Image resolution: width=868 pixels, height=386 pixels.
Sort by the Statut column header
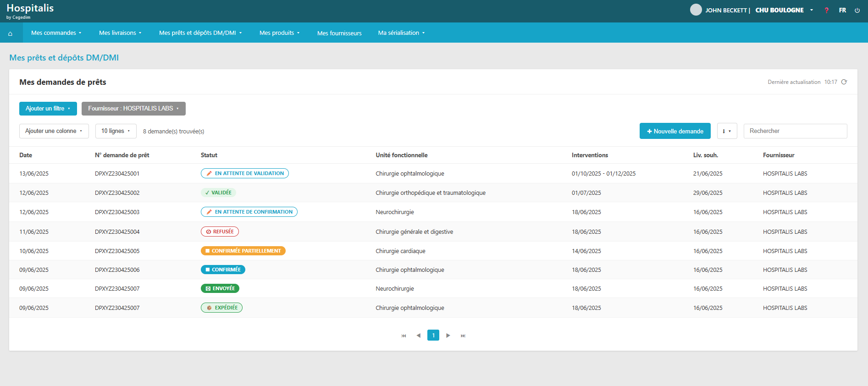(x=209, y=155)
